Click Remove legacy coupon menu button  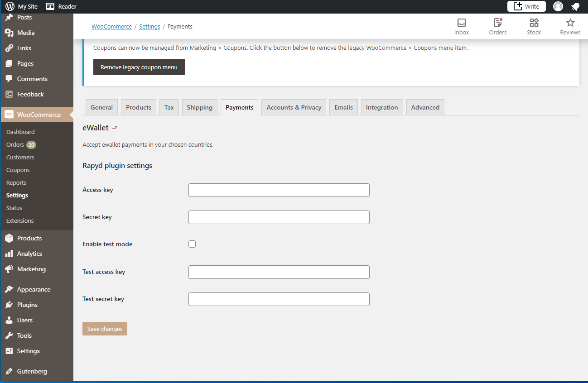[139, 67]
